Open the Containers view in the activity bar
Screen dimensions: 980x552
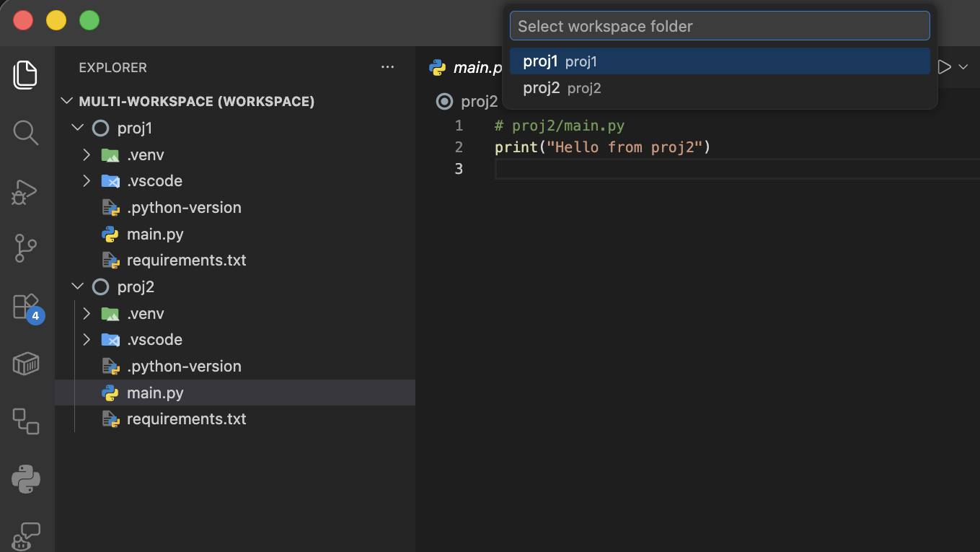[x=25, y=364]
